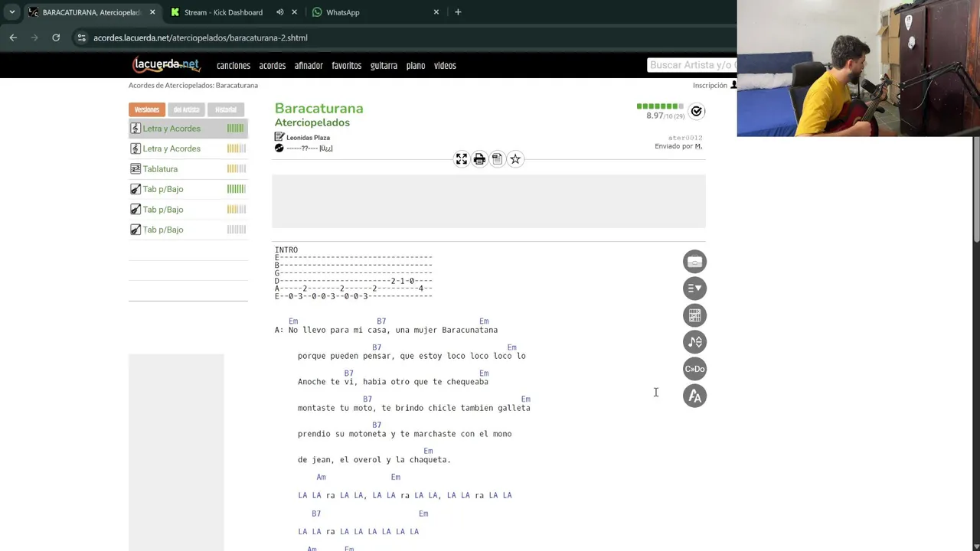This screenshot has width=980, height=551.
Task: Go to the guitarra section
Action: click(x=384, y=66)
